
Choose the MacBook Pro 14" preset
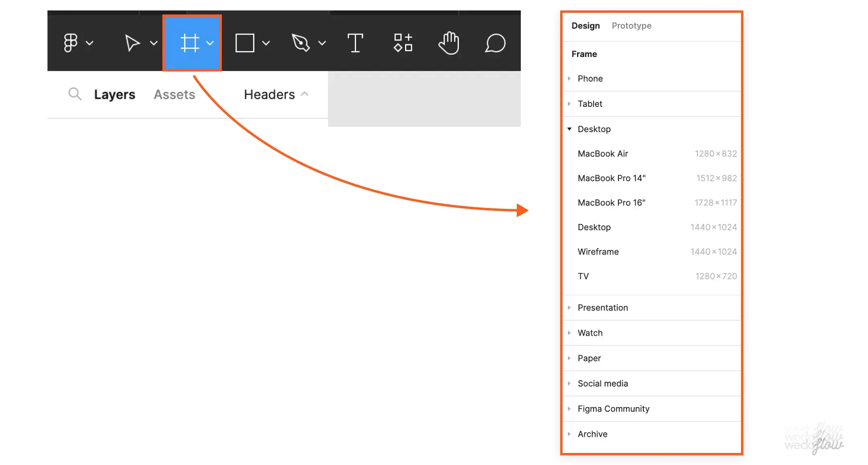pyautogui.click(x=612, y=178)
